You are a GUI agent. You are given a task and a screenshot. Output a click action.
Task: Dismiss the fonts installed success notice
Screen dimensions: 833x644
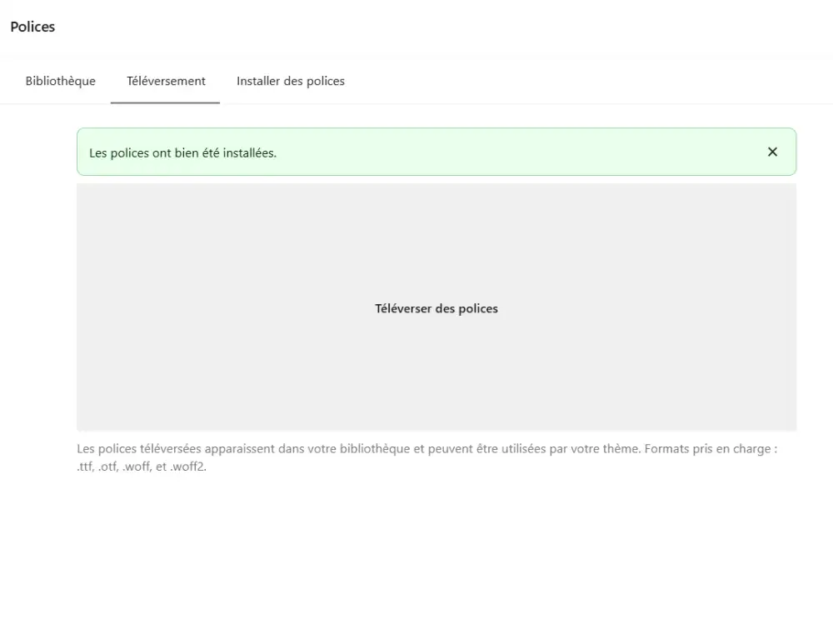(x=772, y=152)
